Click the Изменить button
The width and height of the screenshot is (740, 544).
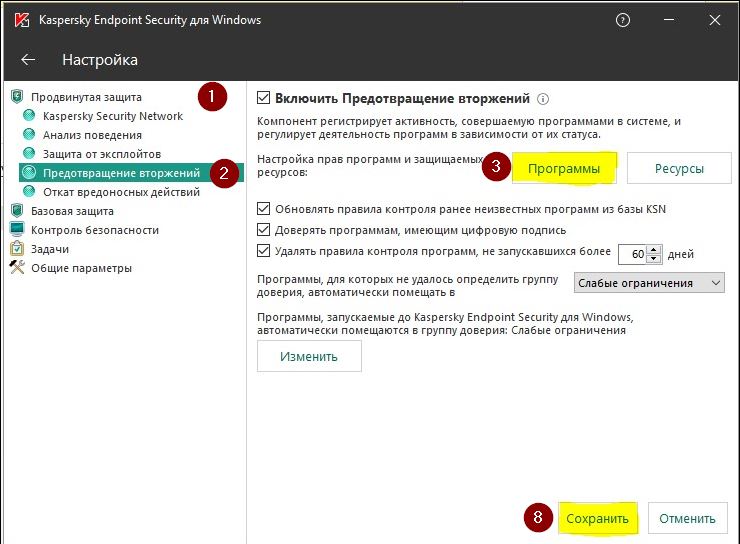click(309, 356)
